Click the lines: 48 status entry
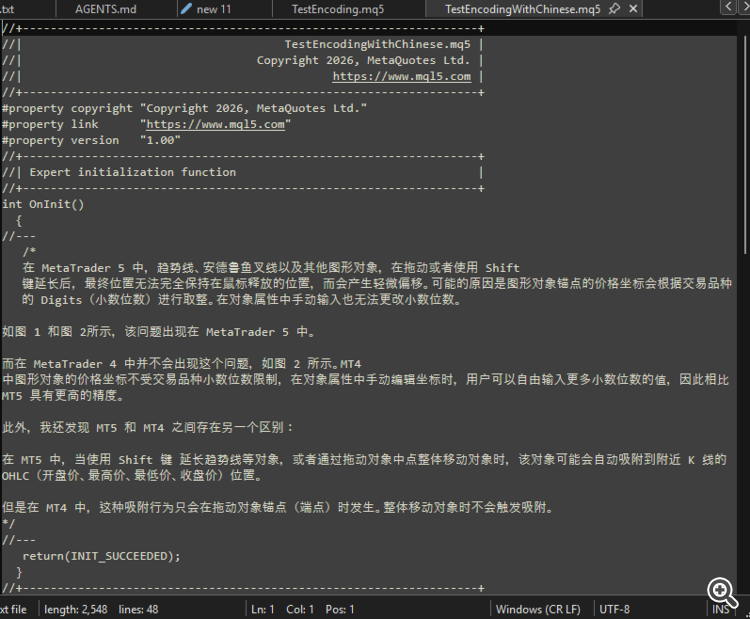This screenshot has width=750, height=619. pos(138,609)
